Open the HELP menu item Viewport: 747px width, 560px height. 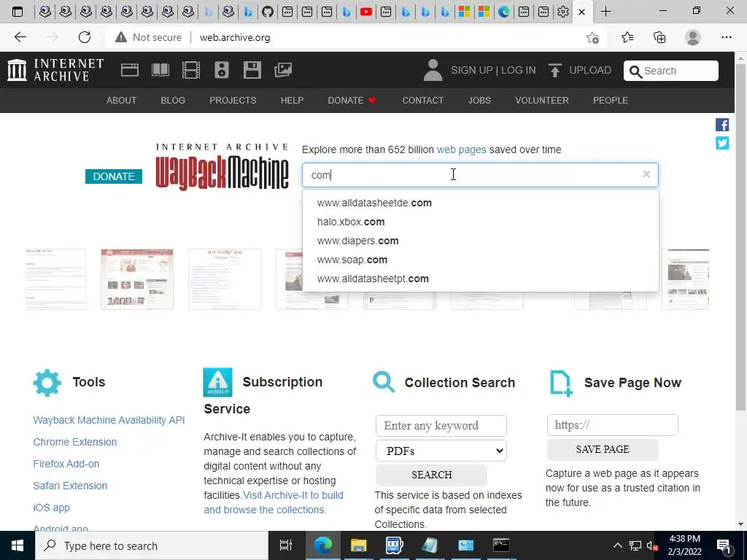292,101
